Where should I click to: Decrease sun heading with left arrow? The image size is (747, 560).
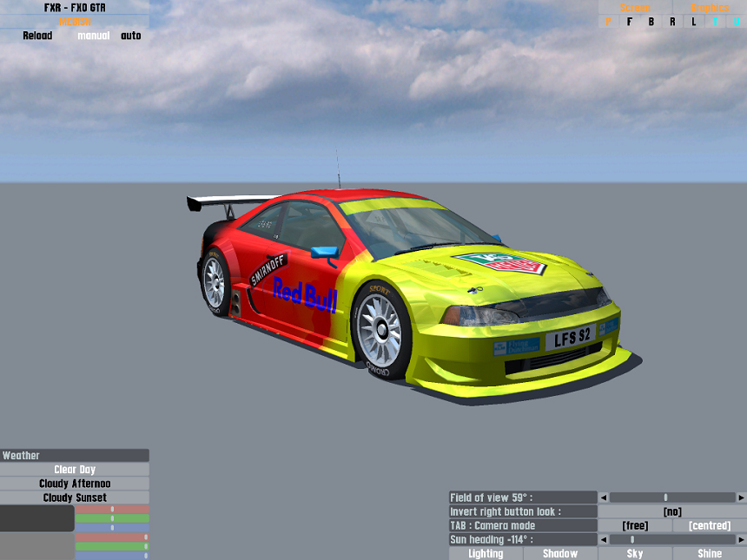(x=604, y=539)
